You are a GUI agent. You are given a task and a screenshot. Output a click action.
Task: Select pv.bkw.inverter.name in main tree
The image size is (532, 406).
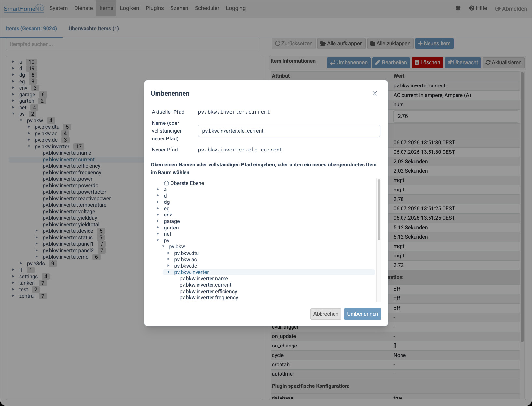click(67, 153)
